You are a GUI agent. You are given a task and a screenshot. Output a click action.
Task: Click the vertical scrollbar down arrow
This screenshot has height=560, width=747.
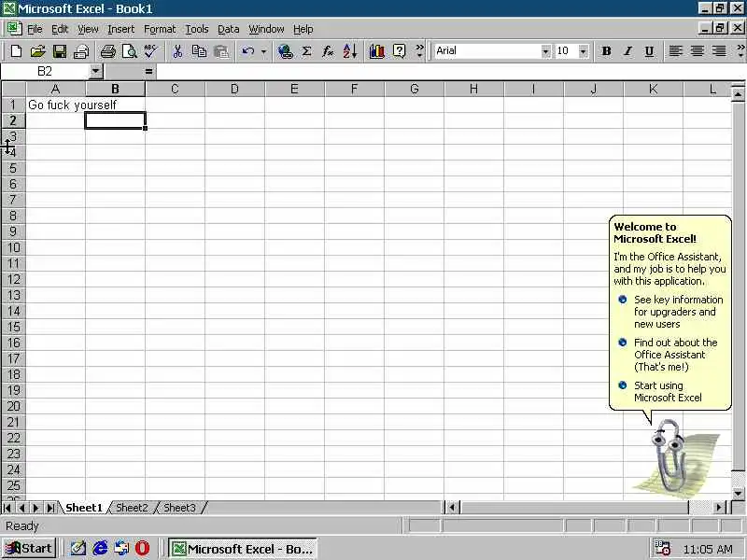click(x=738, y=494)
